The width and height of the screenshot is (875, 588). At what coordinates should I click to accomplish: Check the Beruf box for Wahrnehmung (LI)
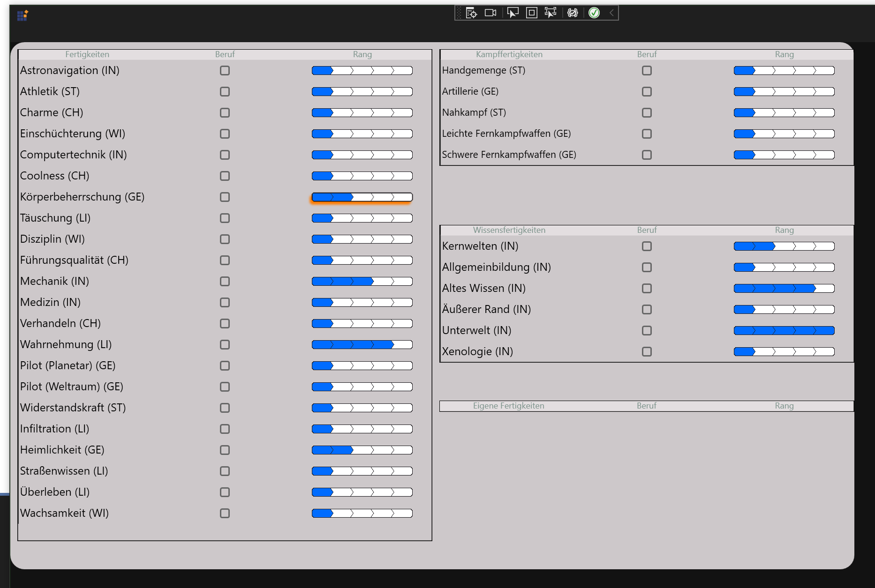coord(225,344)
